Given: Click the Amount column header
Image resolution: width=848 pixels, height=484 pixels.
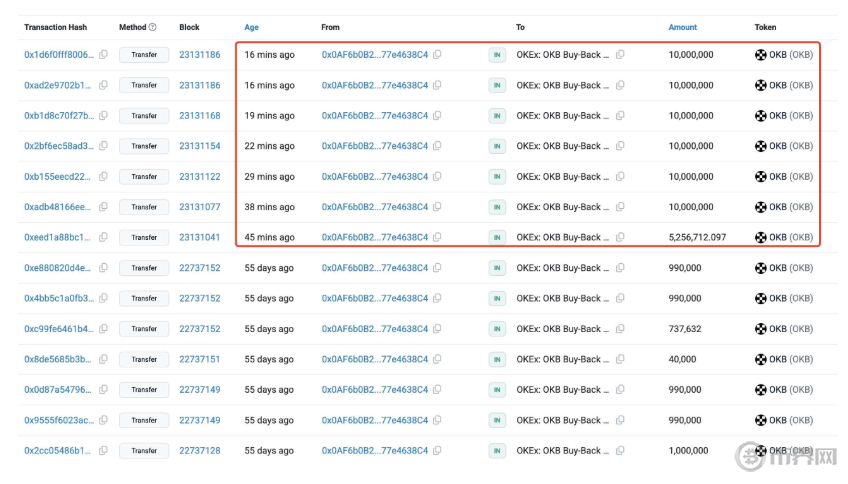Looking at the screenshot, I should point(682,27).
